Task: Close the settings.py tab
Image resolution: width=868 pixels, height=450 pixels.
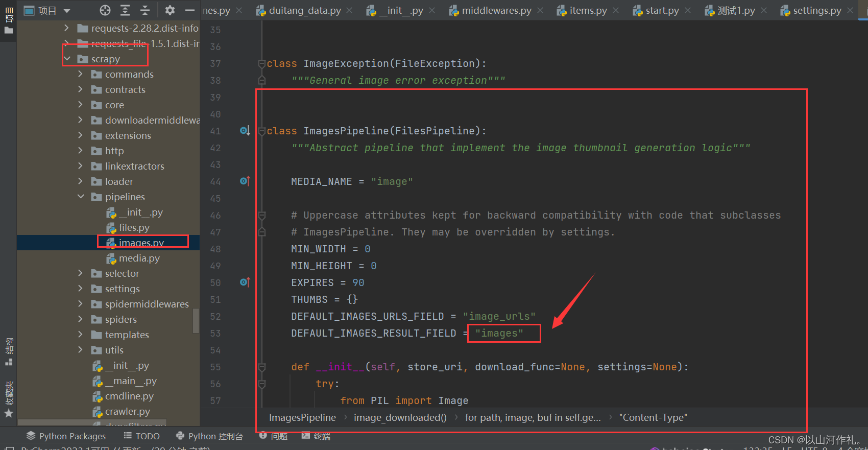Action: coord(850,10)
